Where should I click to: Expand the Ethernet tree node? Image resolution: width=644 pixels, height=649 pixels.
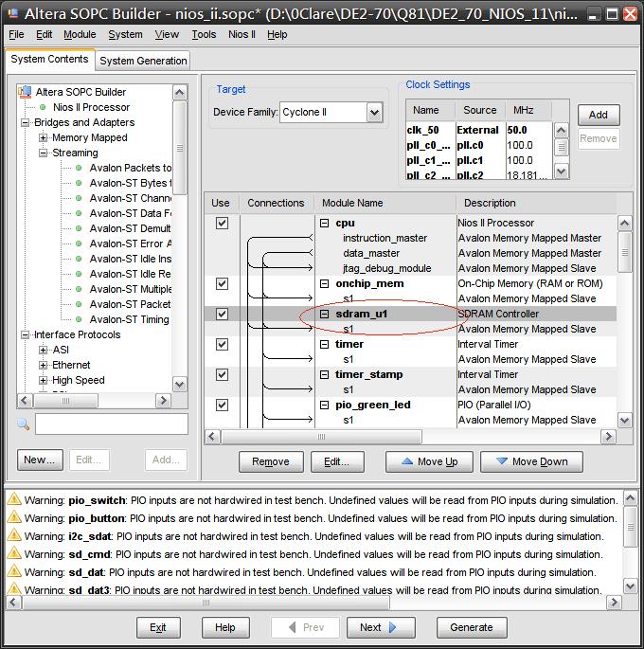click(43, 365)
